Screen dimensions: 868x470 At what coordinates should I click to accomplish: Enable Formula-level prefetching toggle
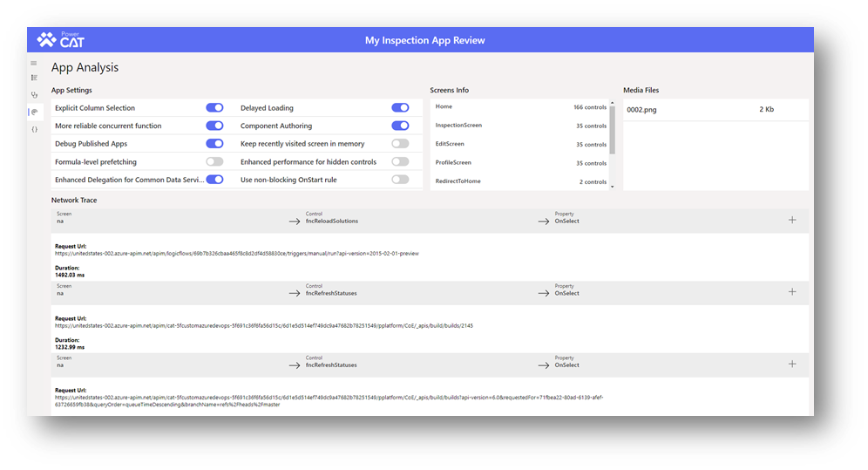pyautogui.click(x=214, y=161)
